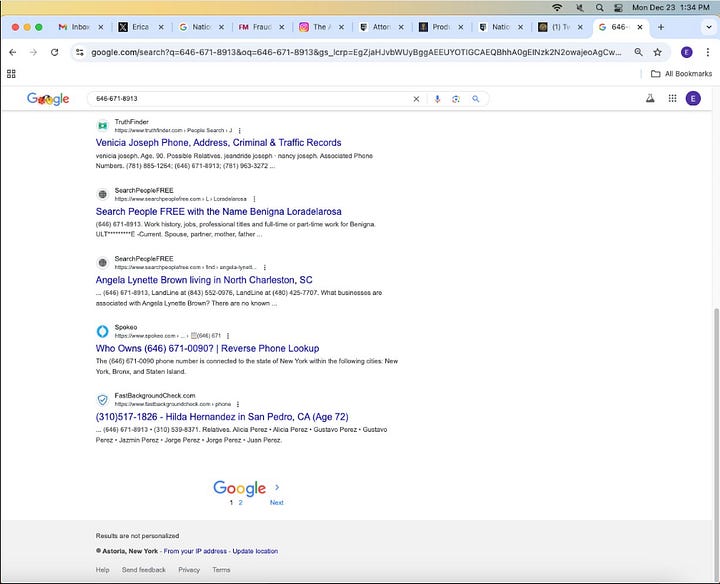The height and width of the screenshot is (584, 720).
Task: Click Update location link
Action: (255, 551)
